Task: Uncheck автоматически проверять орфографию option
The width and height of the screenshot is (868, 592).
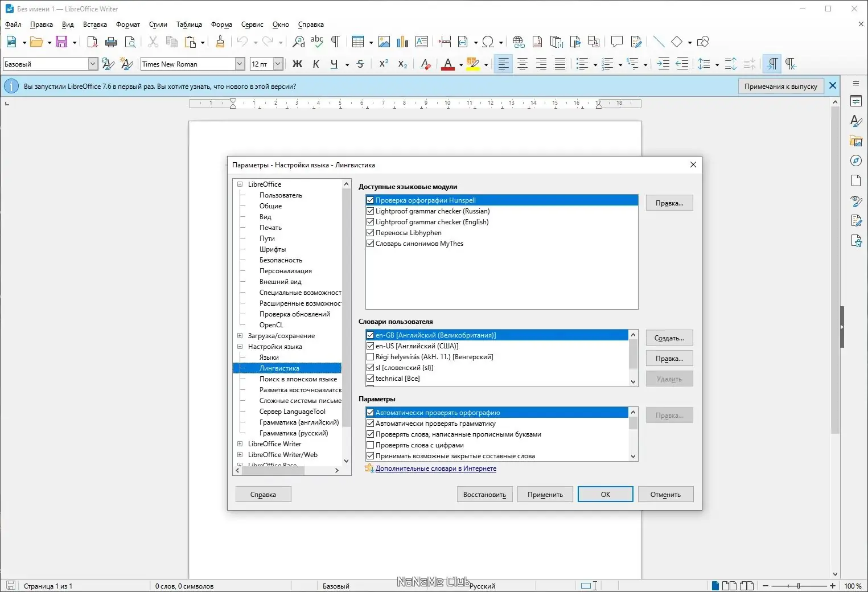Action: [x=370, y=412]
